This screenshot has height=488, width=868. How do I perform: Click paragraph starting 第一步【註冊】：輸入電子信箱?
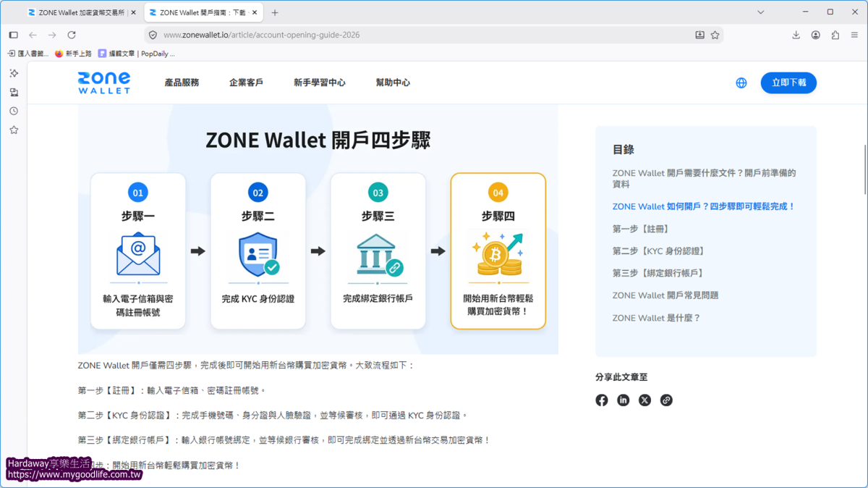click(172, 390)
